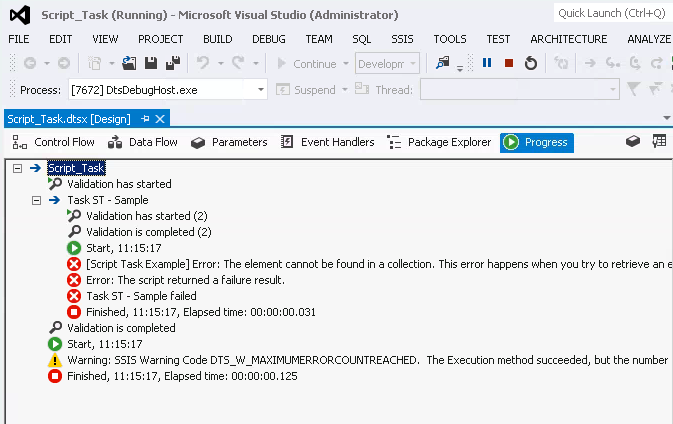
Task: Open the Event Handlers tab
Action: (328, 142)
